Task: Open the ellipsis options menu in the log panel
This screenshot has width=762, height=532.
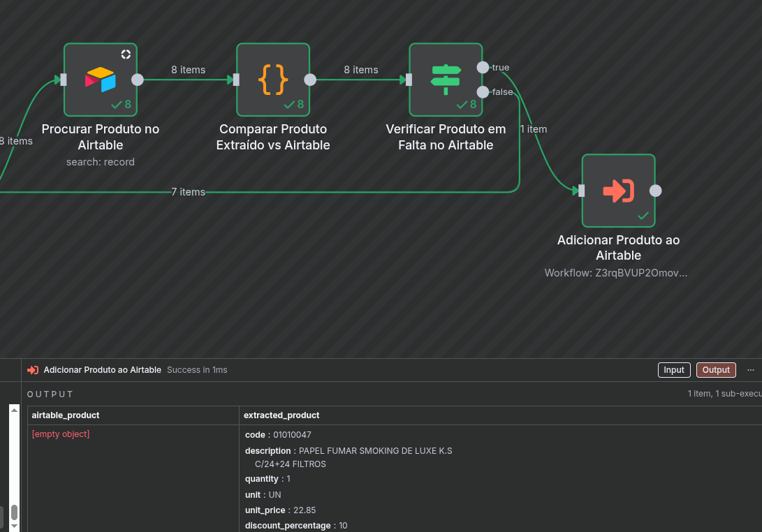Action: (x=751, y=369)
